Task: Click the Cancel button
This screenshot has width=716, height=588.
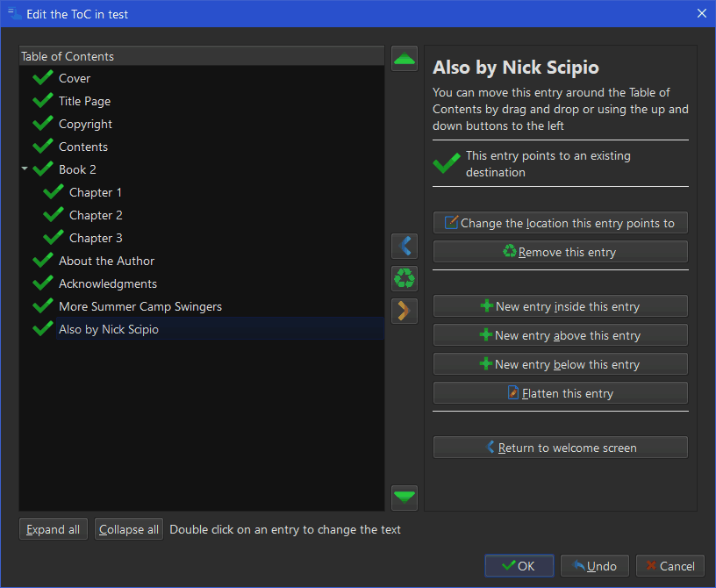Action: click(x=670, y=566)
